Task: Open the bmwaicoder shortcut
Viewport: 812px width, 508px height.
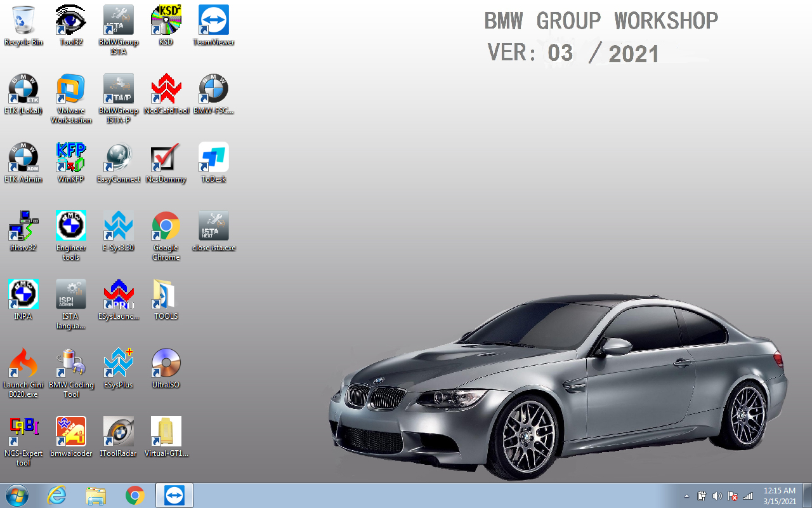Action: (71, 437)
